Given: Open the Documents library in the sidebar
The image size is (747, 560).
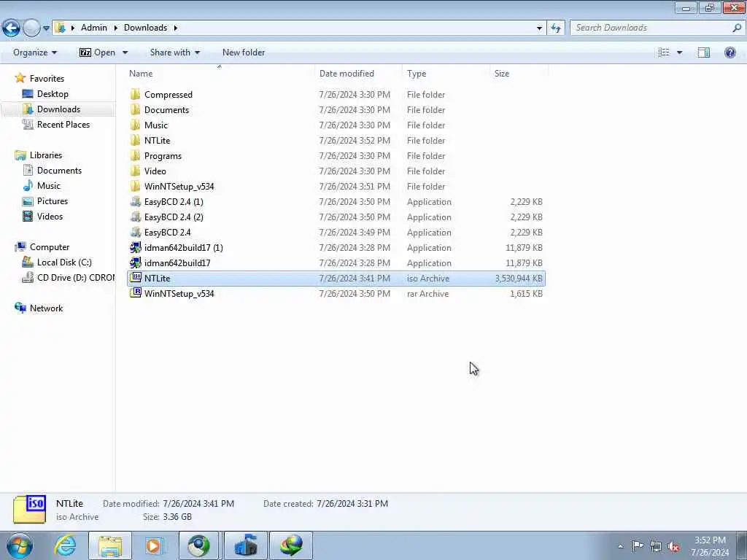Looking at the screenshot, I should 59,171.
